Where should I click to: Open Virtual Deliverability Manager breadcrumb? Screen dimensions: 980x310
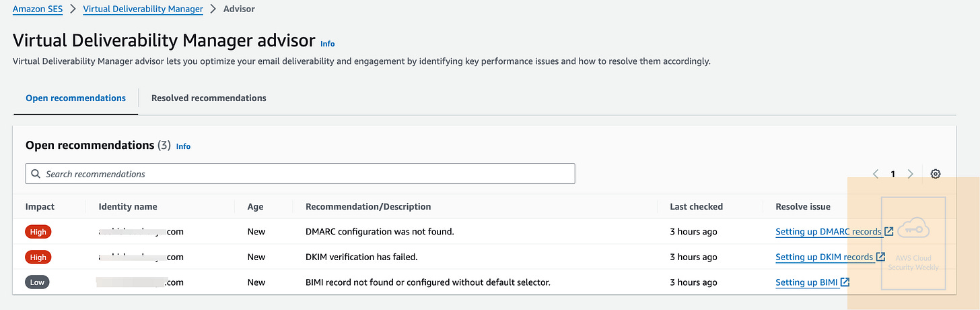tap(143, 9)
